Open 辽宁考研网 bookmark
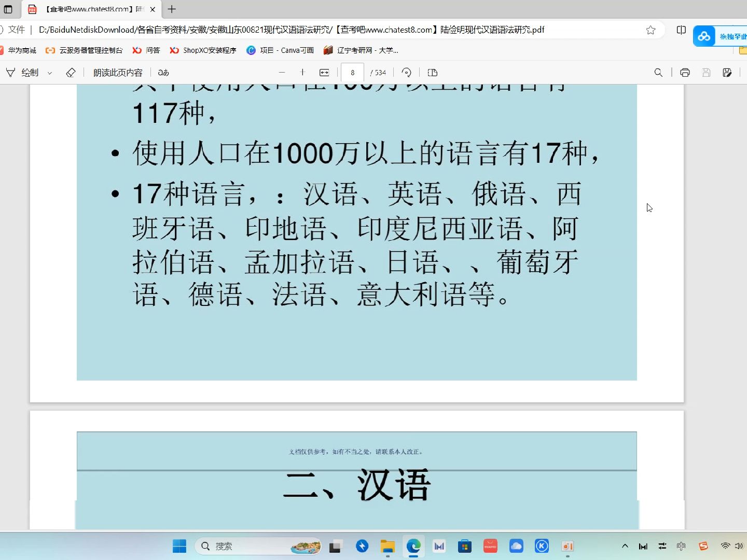This screenshot has width=747, height=560. (361, 50)
